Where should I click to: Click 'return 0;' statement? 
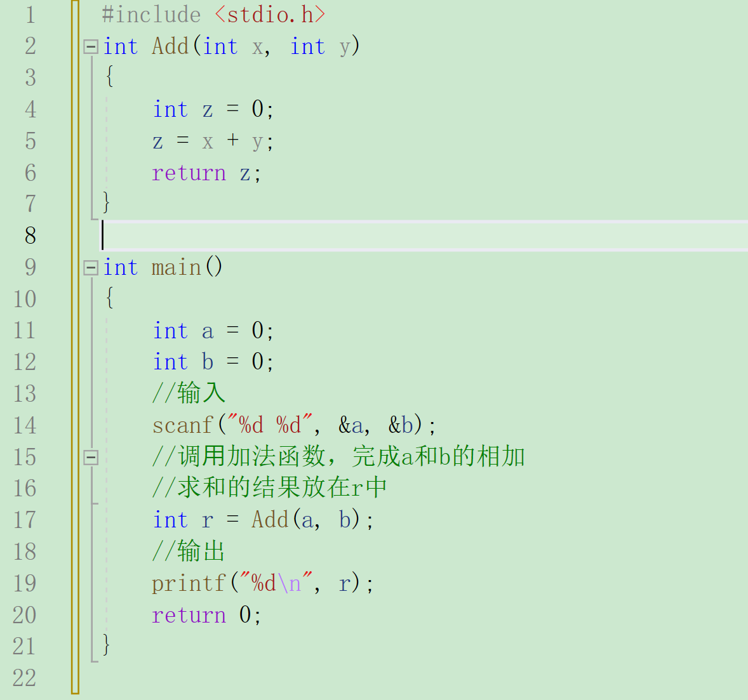(x=206, y=615)
